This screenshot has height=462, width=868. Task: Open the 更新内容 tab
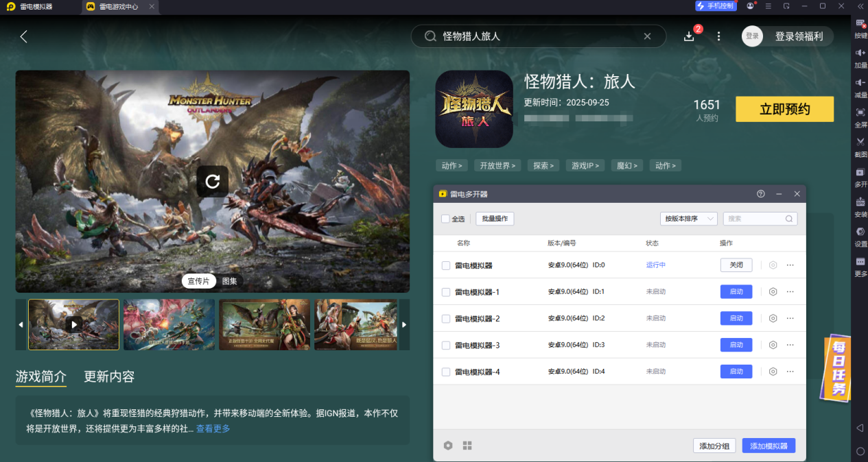pyautogui.click(x=109, y=376)
